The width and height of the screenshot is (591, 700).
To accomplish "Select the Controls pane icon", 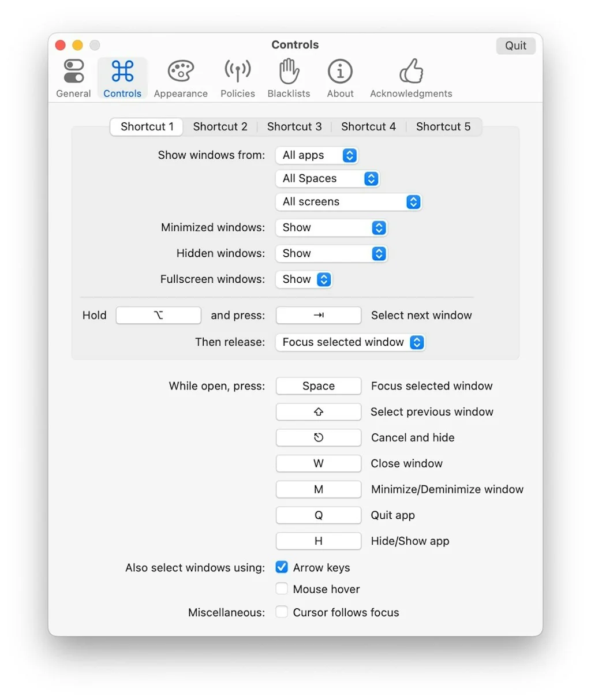I will (x=122, y=78).
